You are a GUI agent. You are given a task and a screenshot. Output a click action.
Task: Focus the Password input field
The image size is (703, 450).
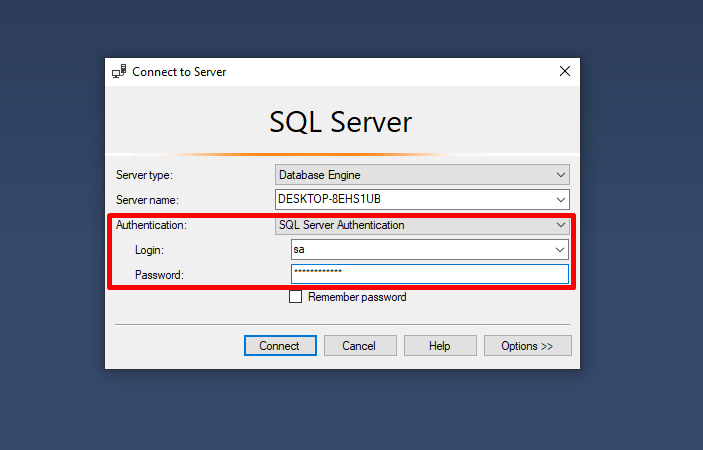click(x=429, y=274)
